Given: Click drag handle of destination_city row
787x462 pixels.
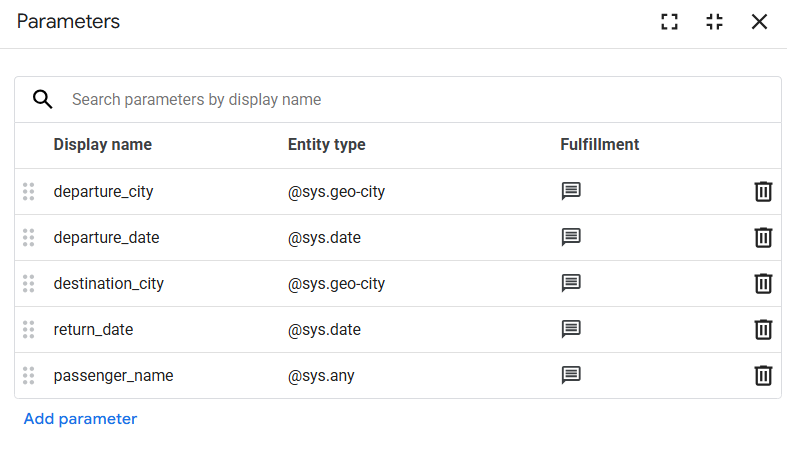Looking at the screenshot, I should coord(29,283).
